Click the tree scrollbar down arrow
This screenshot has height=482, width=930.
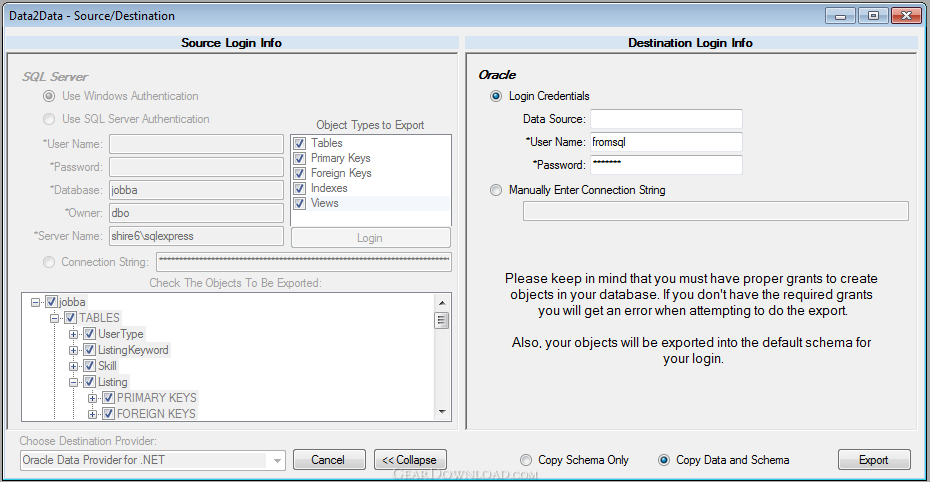tap(442, 411)
